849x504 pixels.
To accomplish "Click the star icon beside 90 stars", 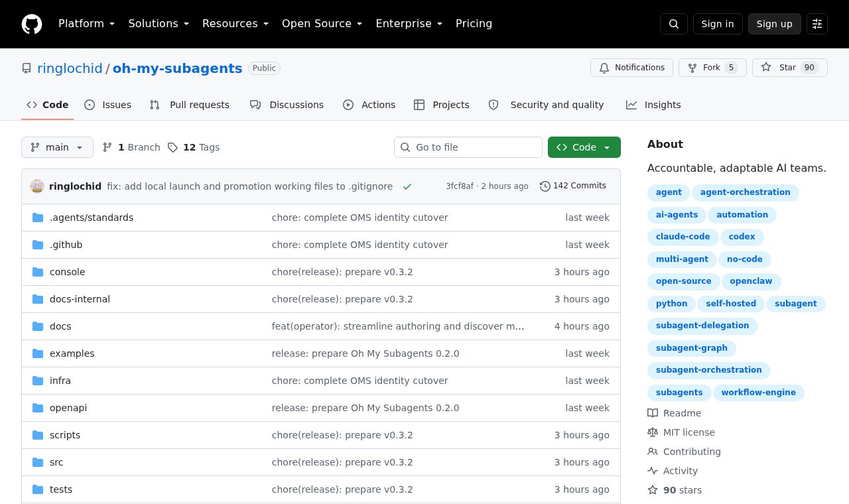I will click(653, 490).
